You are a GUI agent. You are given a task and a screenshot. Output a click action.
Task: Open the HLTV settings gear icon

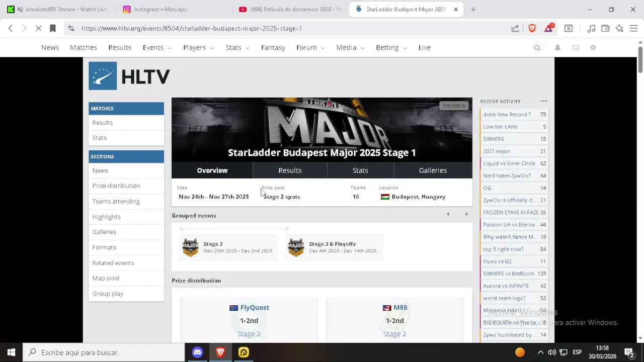593,48
